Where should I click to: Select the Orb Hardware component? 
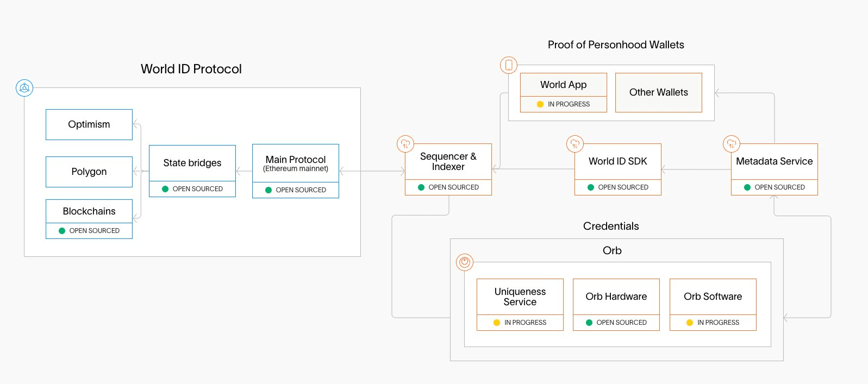tap(616, 305)
